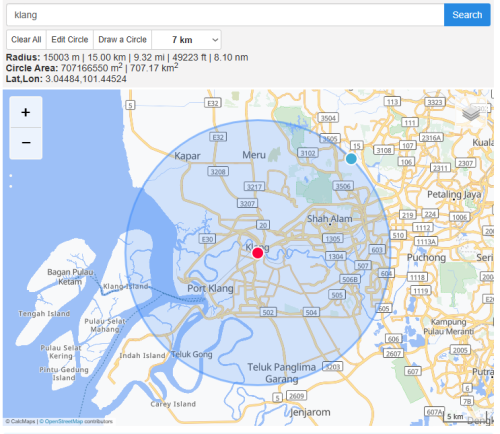500x434 pixels.
Task: Open the map layers icon
Action: click(471, 113)
